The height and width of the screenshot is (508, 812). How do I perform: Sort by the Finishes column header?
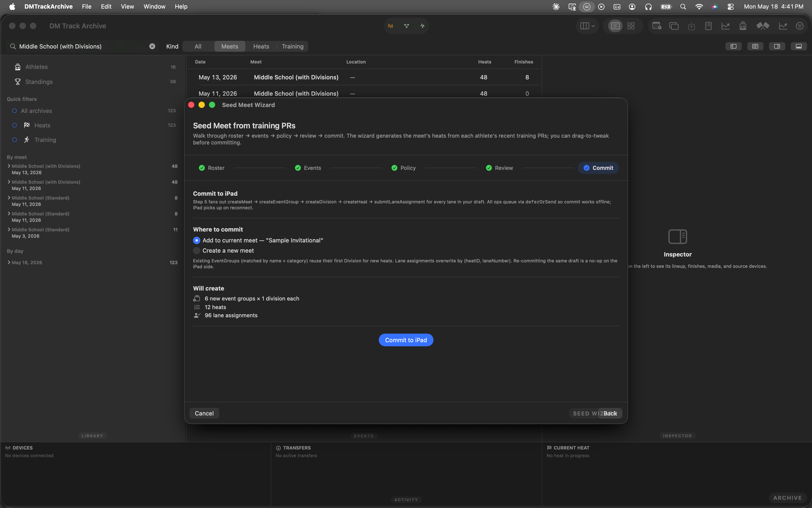point(523,62)
